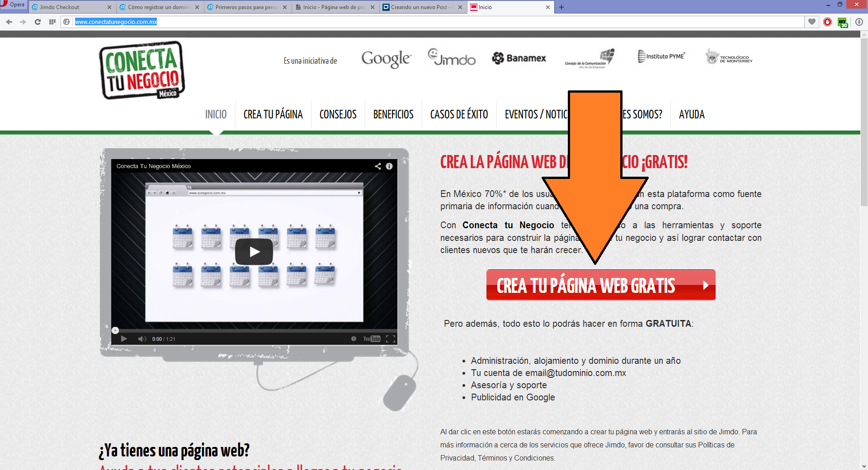The image size is (868, 470).
Task: Click the Conecta Tu Negocio México logo
Action: click(142, 70)
